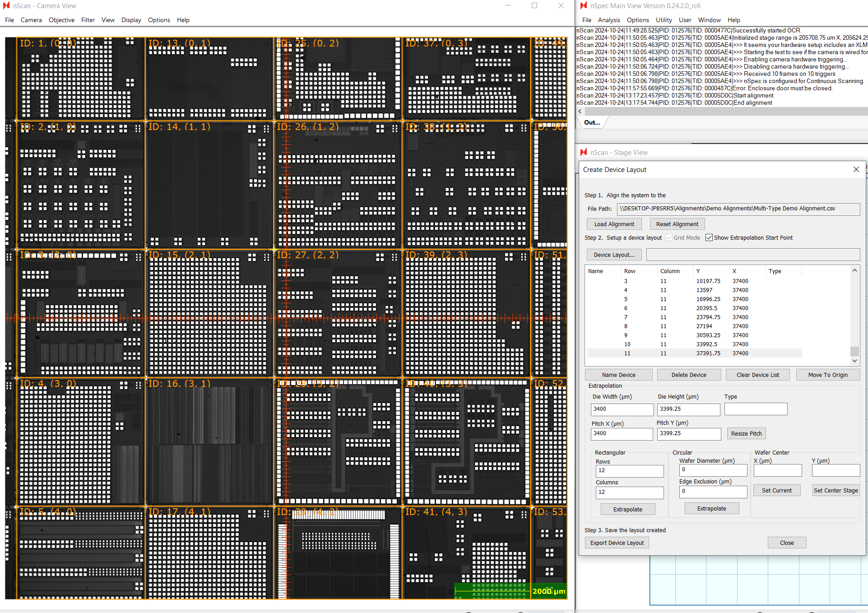Open the Objective menu in Camera View
The image size is (868, 613).
point(61,20)
